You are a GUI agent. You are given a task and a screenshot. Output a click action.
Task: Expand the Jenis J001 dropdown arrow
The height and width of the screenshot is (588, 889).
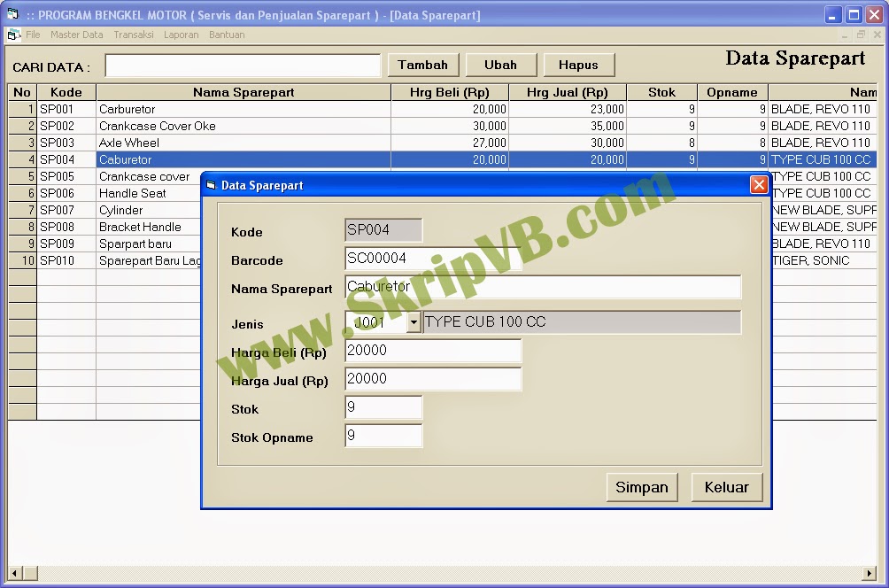(414, 322)
